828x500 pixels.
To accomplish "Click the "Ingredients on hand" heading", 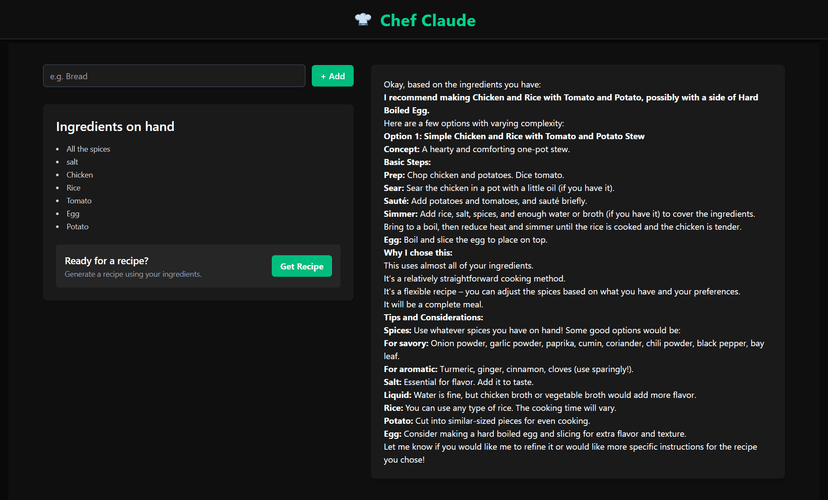I will point(115,127).
